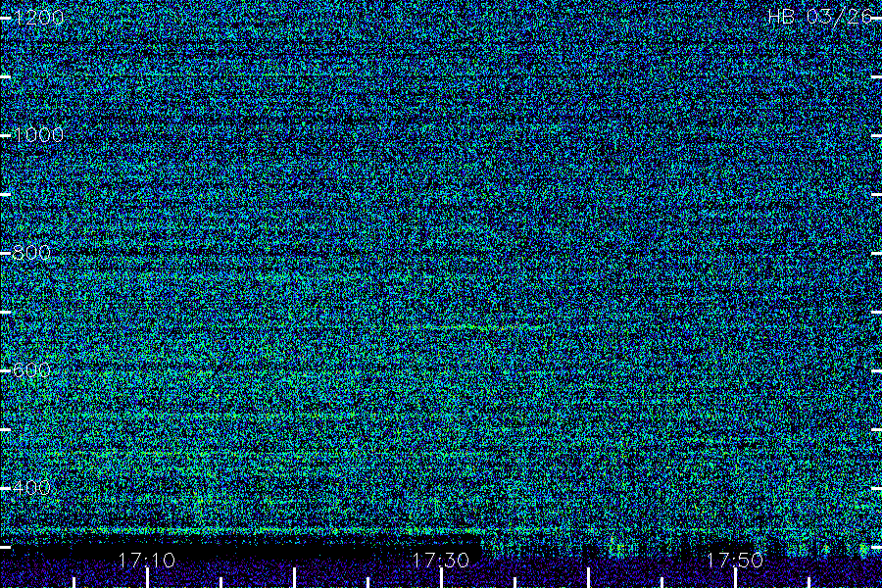882x588 pixels.
Task: Click the 1200 frequency axis label
Action: click(38, 17)
